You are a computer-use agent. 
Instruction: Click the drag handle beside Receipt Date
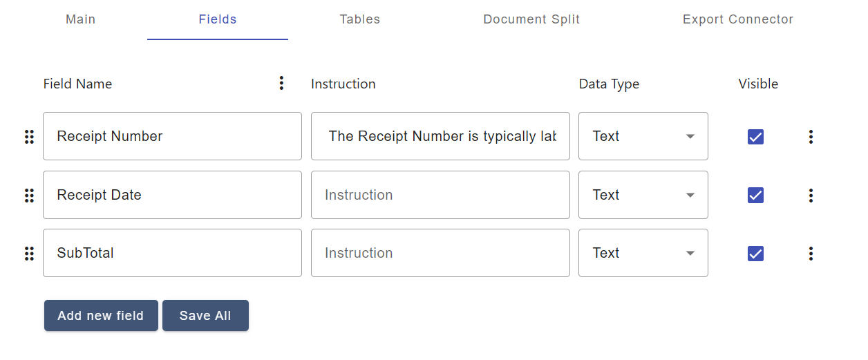tap(29, 196)
